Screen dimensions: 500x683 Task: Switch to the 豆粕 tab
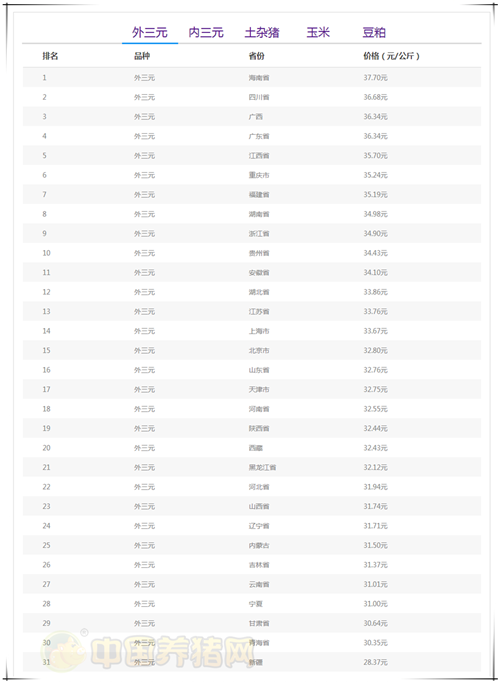pos(374,32)
